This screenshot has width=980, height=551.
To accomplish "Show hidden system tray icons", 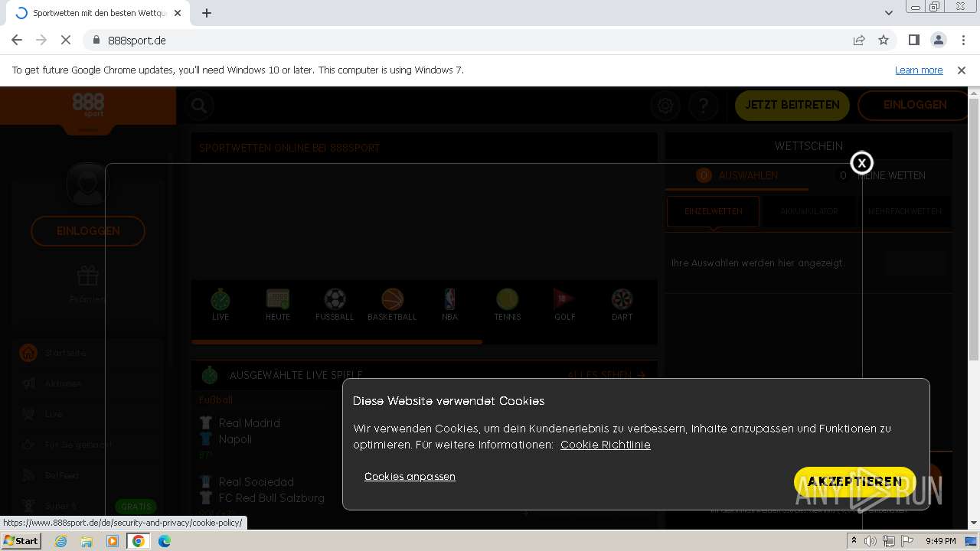I will click(x=854, y=541).
